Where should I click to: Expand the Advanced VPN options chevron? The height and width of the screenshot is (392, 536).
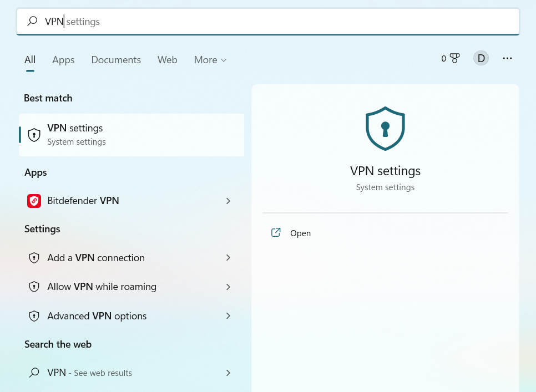[x=229, y=316]
